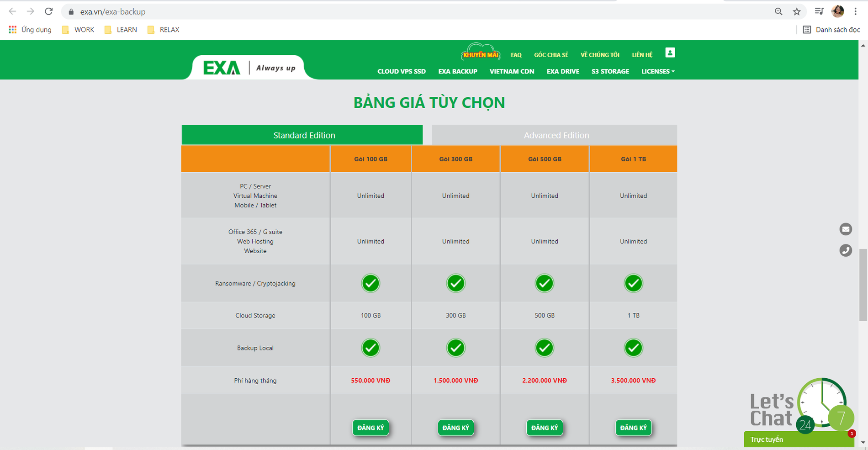Click the page zoom icon in address bar
This screenshot has height=450, width=868.
coord(778,11)
